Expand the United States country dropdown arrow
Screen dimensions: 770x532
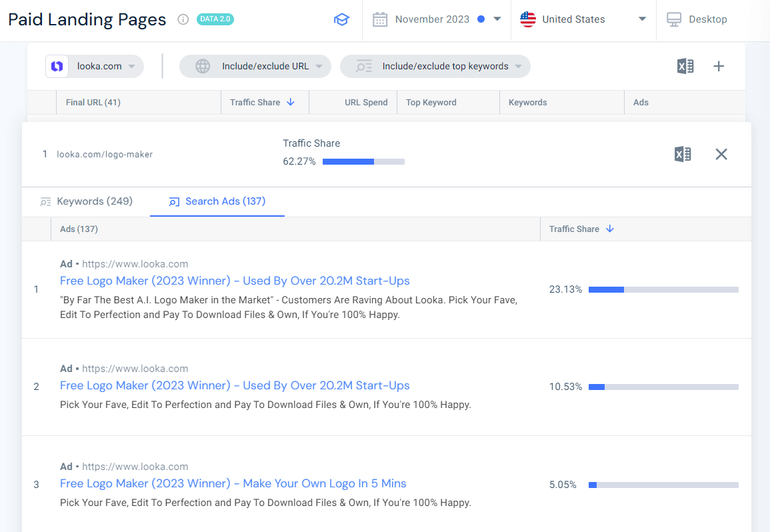(x=642, y=19)
